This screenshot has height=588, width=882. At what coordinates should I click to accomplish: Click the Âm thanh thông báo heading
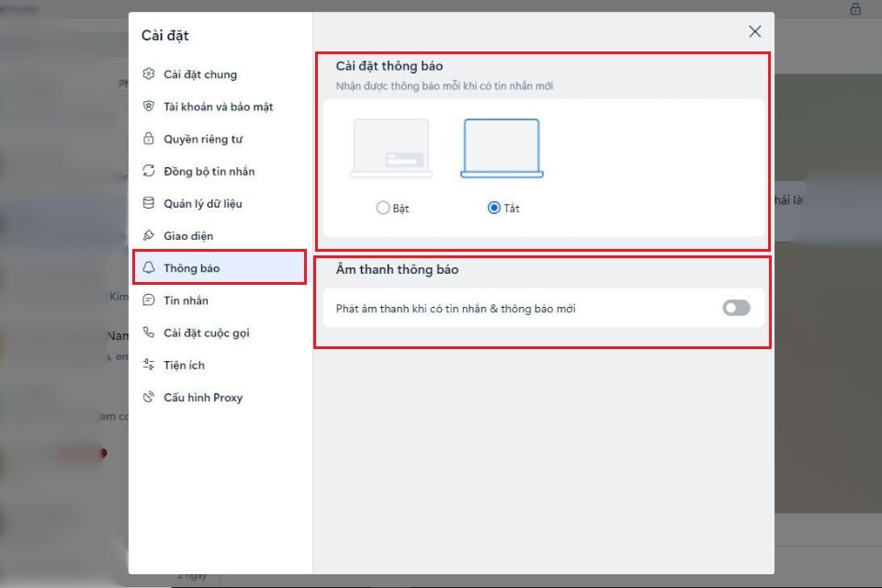coord(397,269)
